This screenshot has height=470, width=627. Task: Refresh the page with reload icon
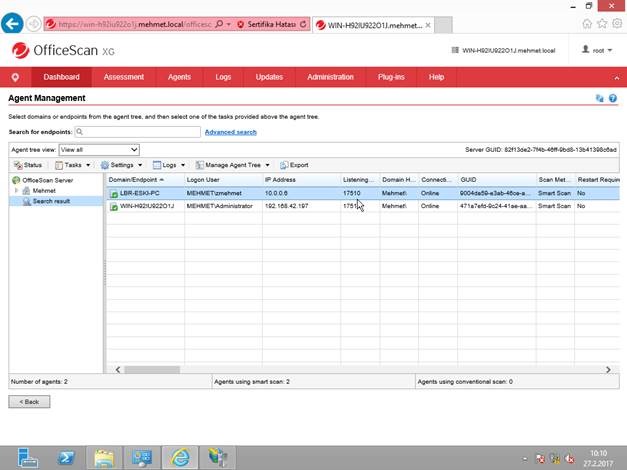click(x=304, y=24)
